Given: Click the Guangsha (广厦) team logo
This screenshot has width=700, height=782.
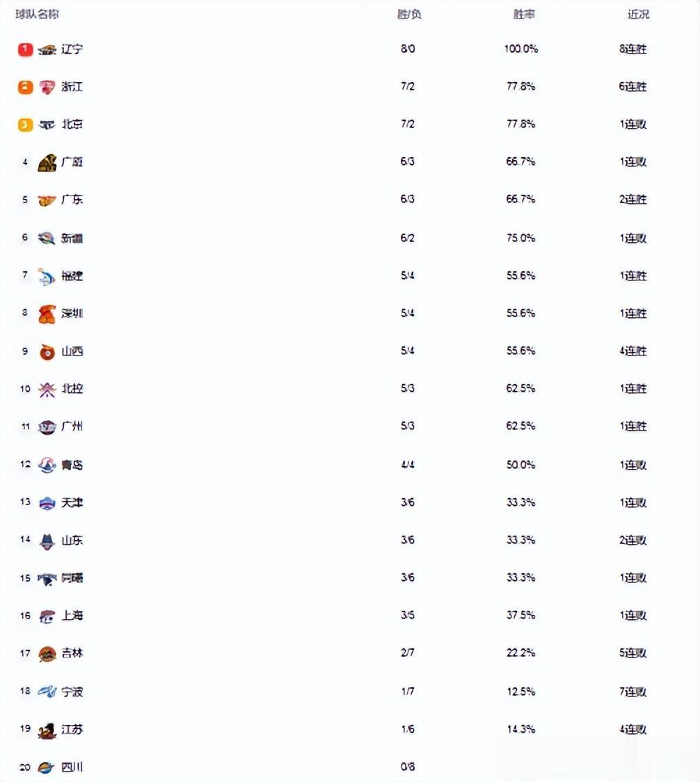Looking at the screenshot, I should pos(47,163).
